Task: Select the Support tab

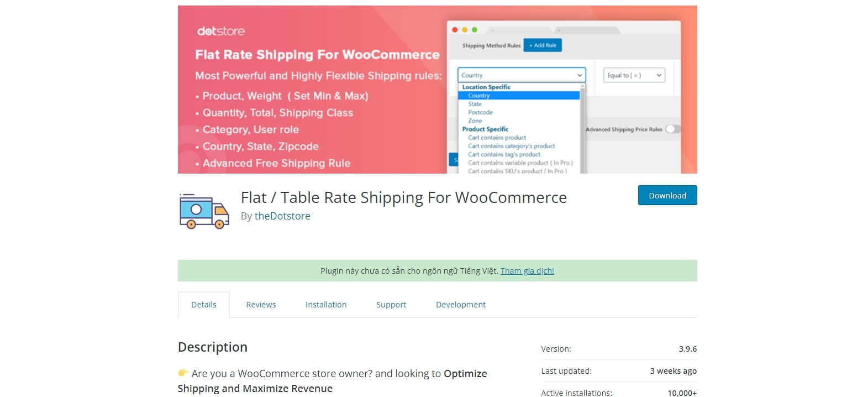Action: pos(391,305)
